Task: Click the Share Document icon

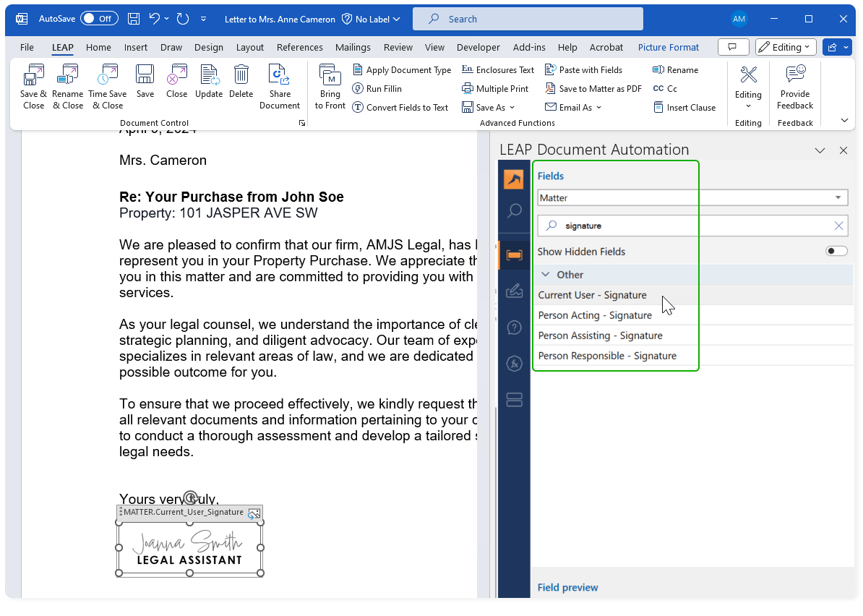Action: 279,75
